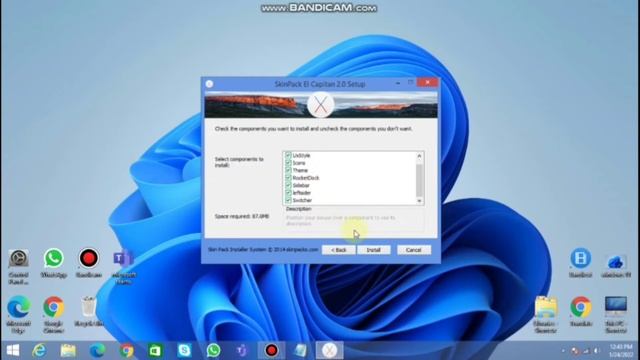Click the notepad-style taskbar icon beside Bandicam
The image size is (640, 360).
pyautogui.click(x=300, y=350)
